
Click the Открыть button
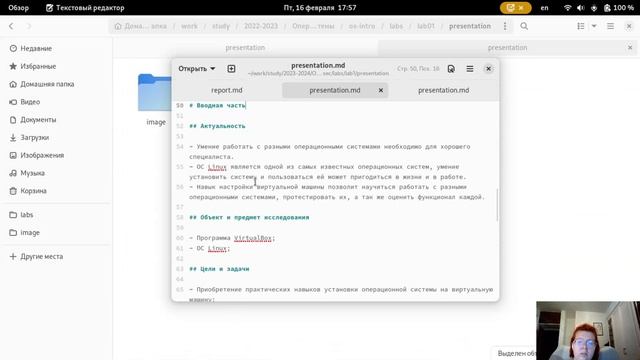[x=197, y=69]
